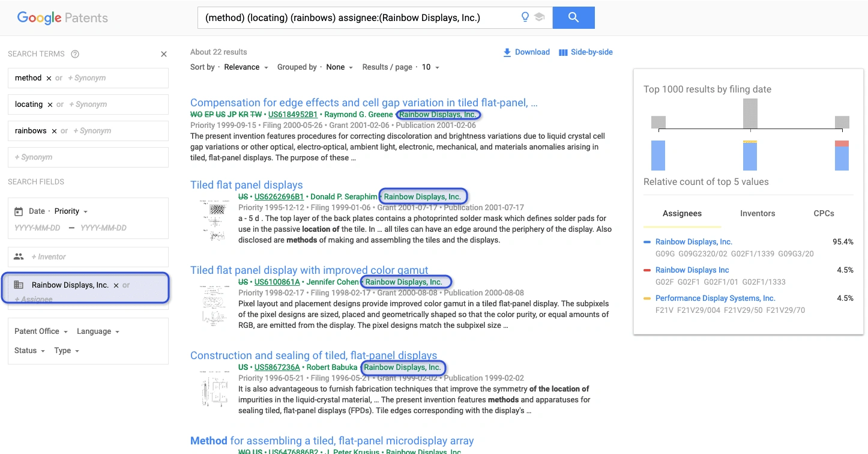This screenshot has width=868, height=454.
Task: Click the people icon in Inventor field
Action: point(19,256)
